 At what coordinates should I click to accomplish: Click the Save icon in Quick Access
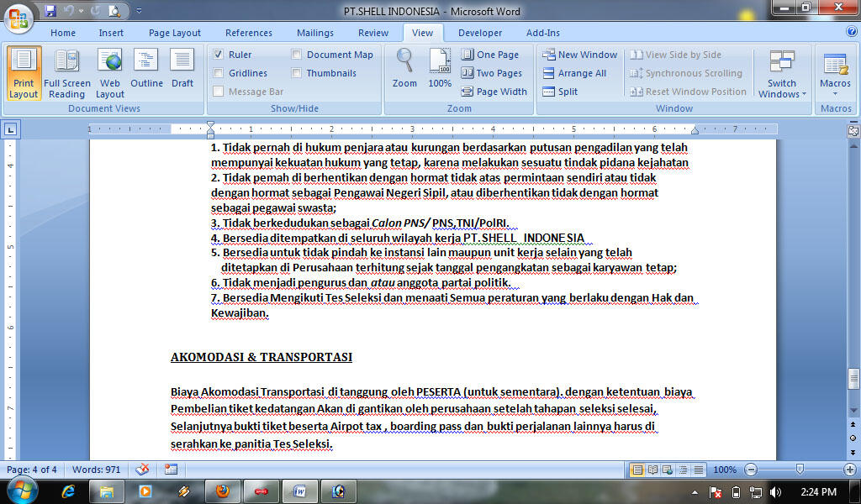[x=50, y=10]
